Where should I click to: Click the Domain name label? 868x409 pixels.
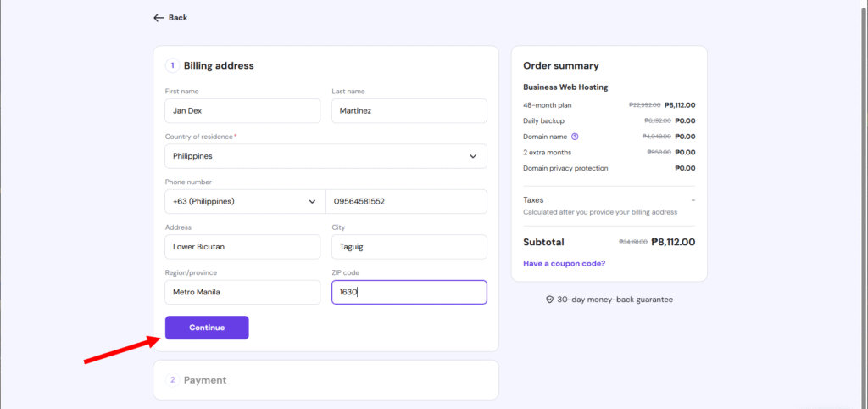[x=545, y=137]
